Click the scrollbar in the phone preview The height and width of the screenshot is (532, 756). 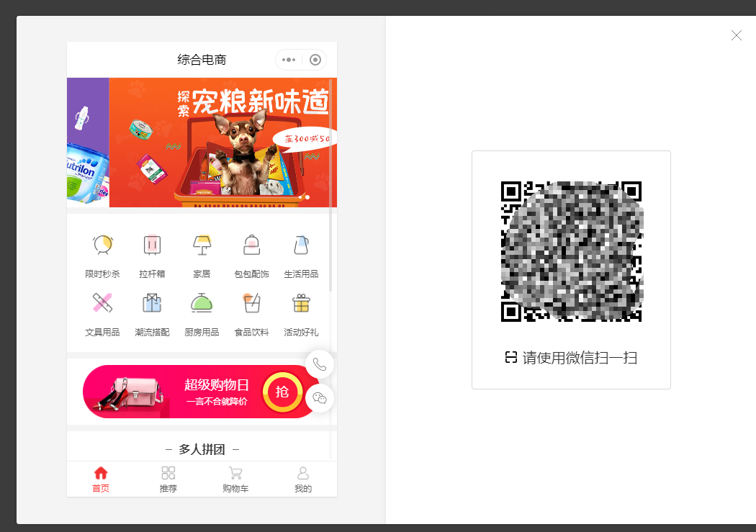pos(330,186)
